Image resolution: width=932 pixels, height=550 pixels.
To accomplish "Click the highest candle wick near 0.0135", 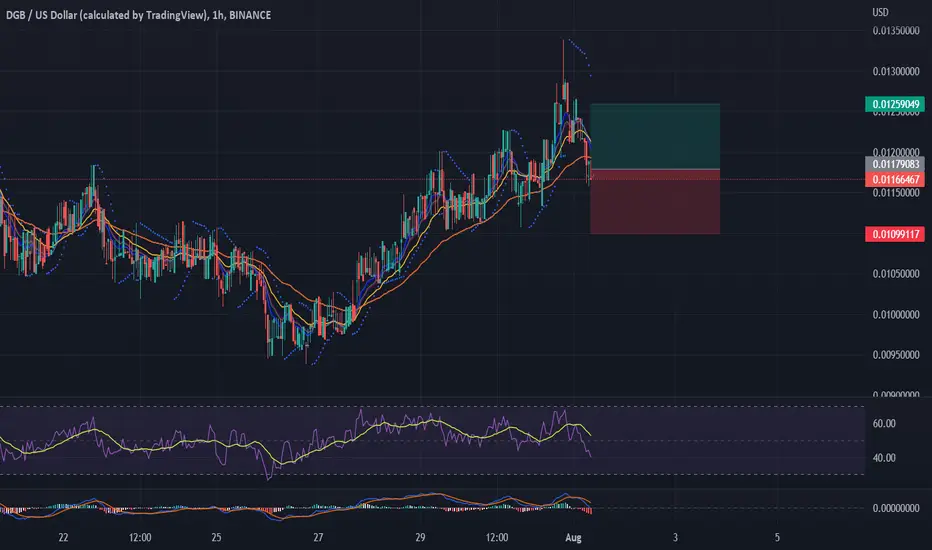I will coord(563,59).
